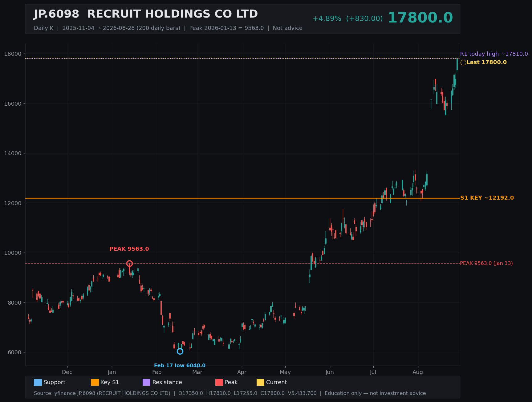532x402 pixels.
Task: Select the yellow Current legend swatch
Action: [261, 382]
